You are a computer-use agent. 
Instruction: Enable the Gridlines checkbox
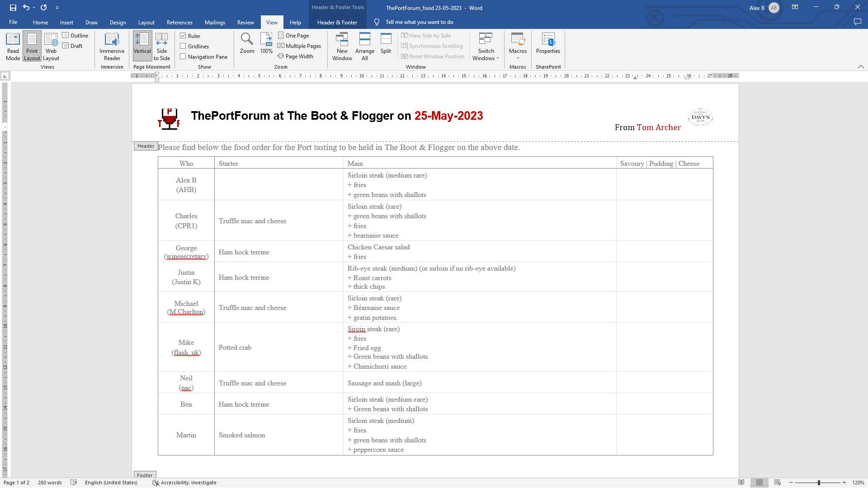tap(183, 46)
